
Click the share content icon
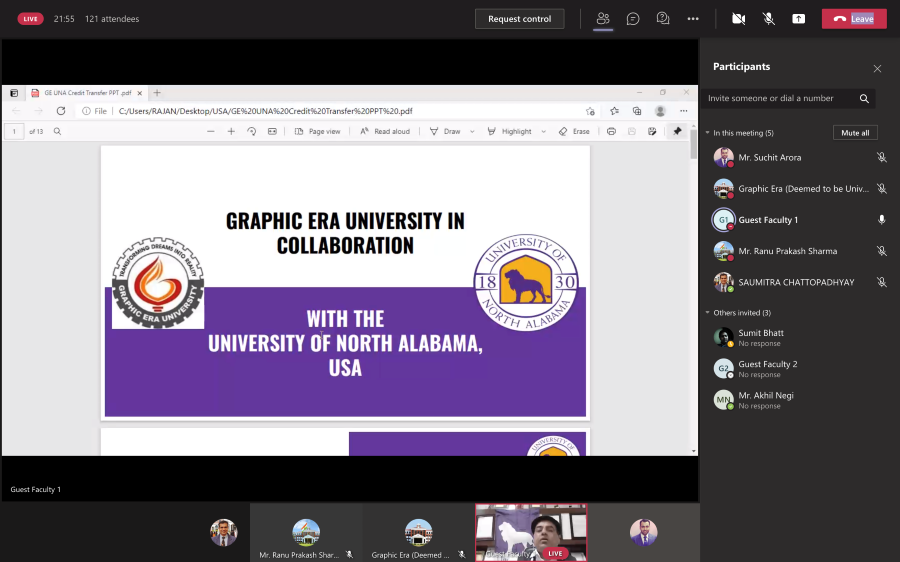pyautogui.click(x=799, y=19)
